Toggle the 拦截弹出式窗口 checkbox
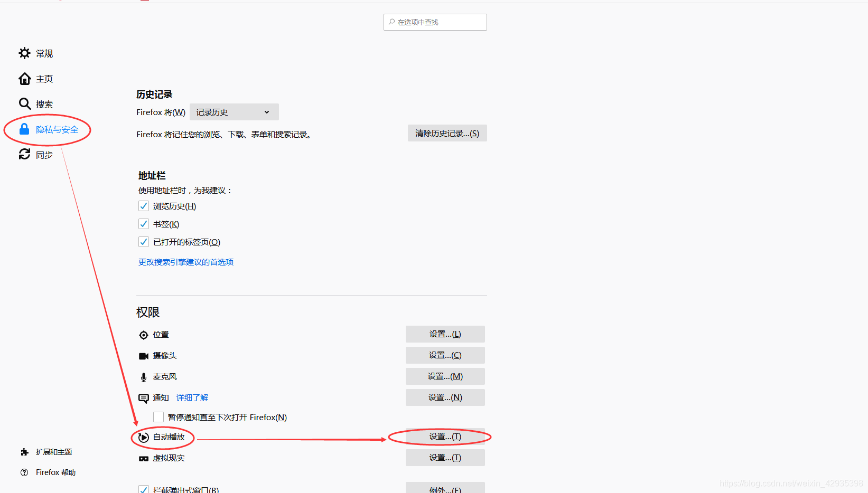The image size is (868, 493). tap(143, 489)
